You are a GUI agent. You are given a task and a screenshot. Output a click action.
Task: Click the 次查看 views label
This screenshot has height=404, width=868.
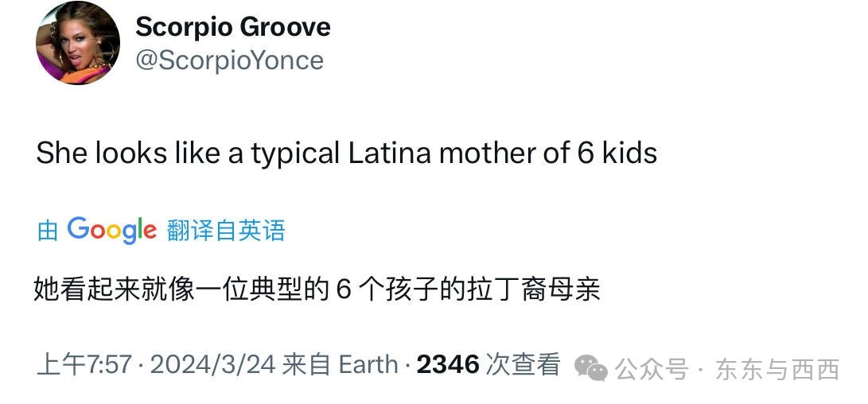[x=524, y=365]
